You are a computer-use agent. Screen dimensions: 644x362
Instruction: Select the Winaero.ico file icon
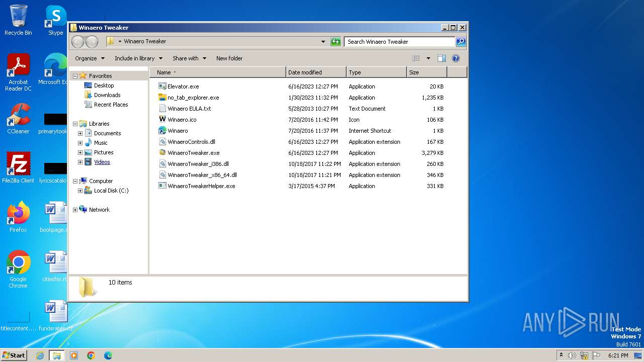pyautogui.click(x=162, y=120)
